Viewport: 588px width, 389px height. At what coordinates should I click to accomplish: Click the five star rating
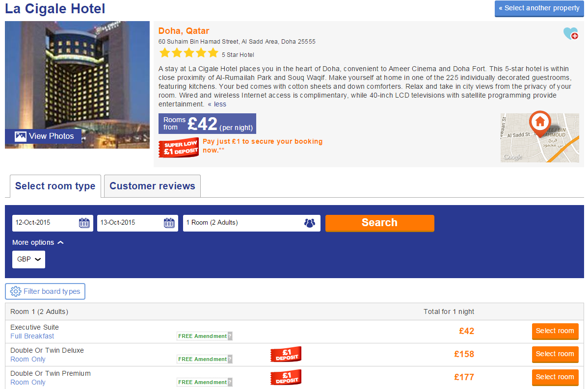[188, 53]
